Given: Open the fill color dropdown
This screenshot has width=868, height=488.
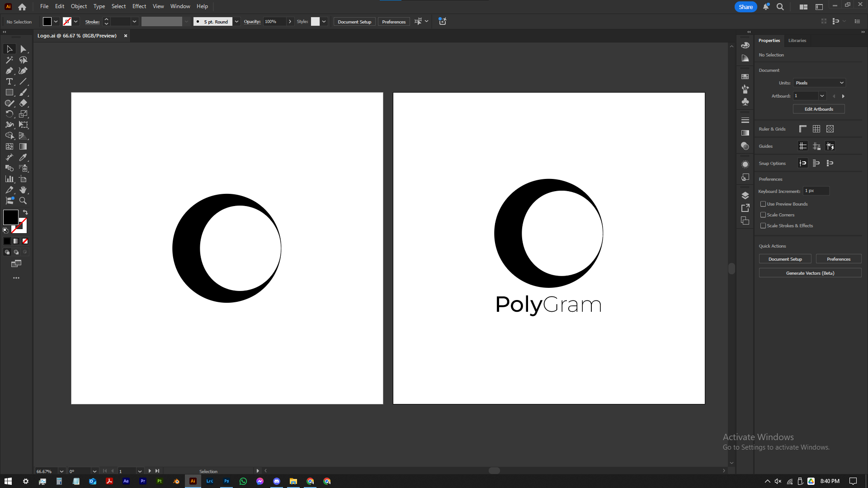Looking at the screenshot, I should (56, 22).
